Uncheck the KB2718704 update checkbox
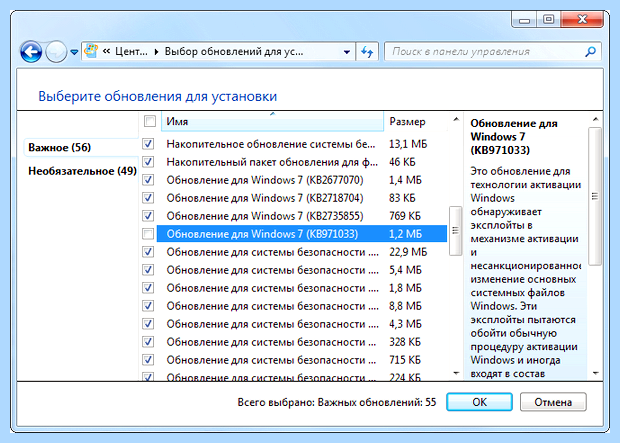 pos(148,198)
